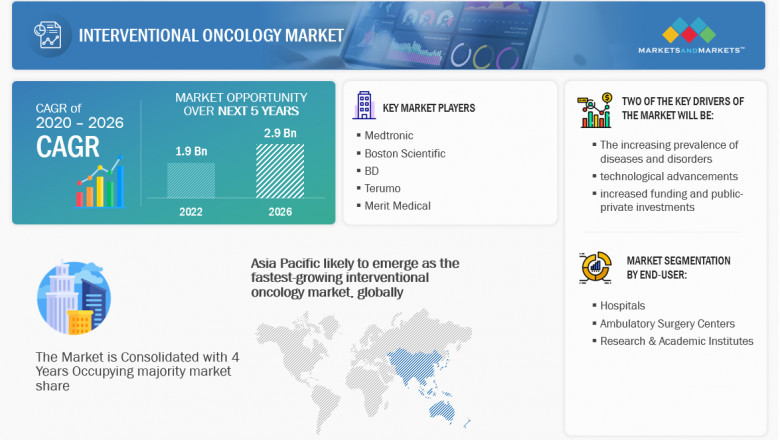Image resolution: width=780 pixels, height=440 pixels.
Task: Click 'MARKET SEGMENTATION BY END-USER' heading
Action: (679, 268)
